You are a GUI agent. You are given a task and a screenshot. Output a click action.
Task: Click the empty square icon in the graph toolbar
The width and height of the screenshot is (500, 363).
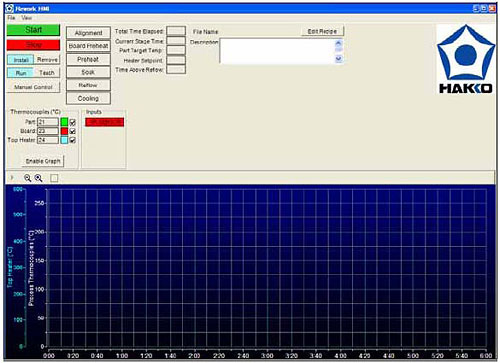pos(54,178)
